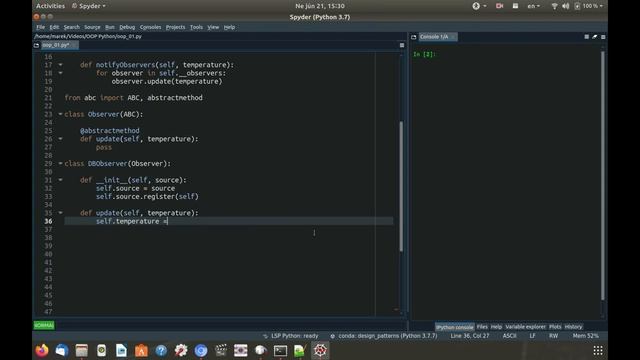This screenshot has width=640, height=360.
Task: Collapse the for observer loop fold arrow
Action: click(60, 73)
